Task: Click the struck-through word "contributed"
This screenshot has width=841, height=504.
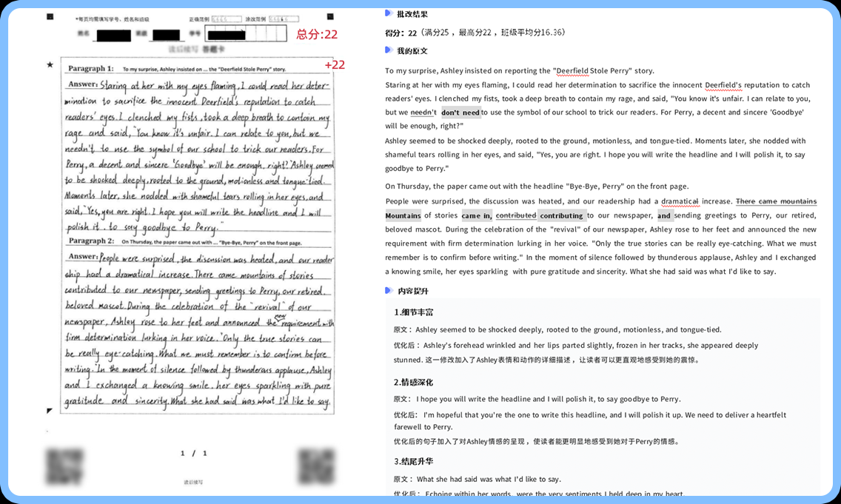Action: coord(516,215)
